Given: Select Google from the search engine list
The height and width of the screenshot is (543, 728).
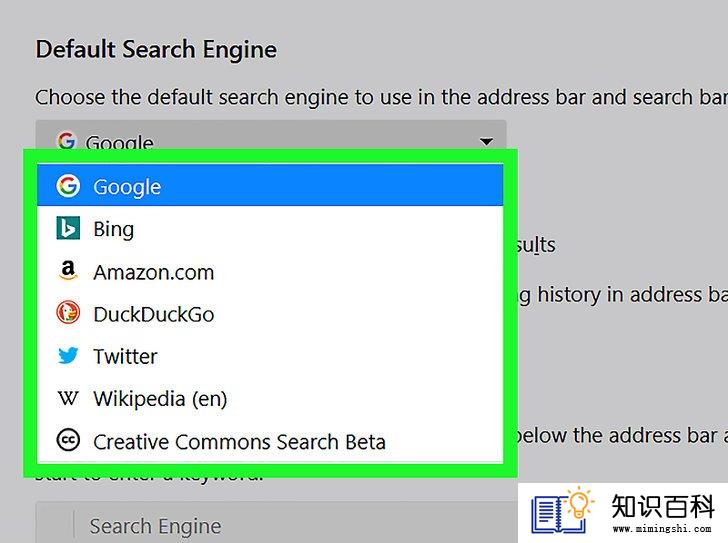Looking at the screenshot, I should 270,185.
